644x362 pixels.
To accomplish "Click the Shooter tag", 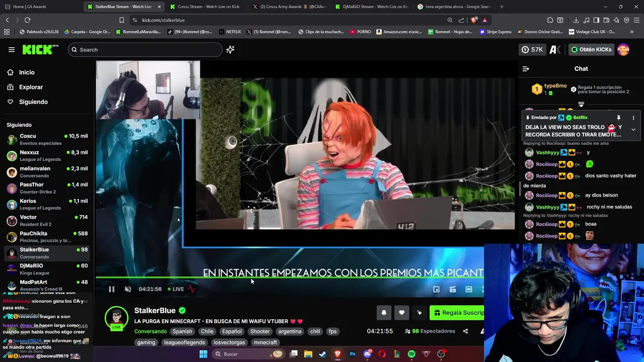I will [x=260, y=331].
